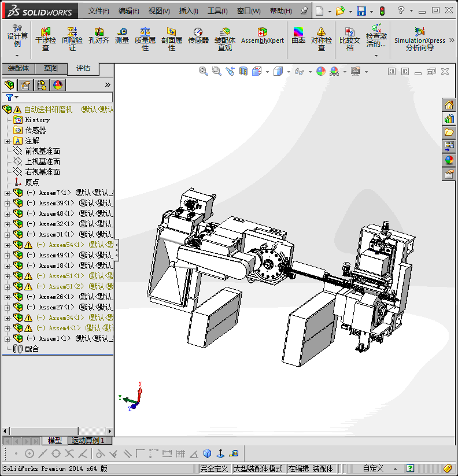Select the 配合 mates folder

[x=32, y=349]
